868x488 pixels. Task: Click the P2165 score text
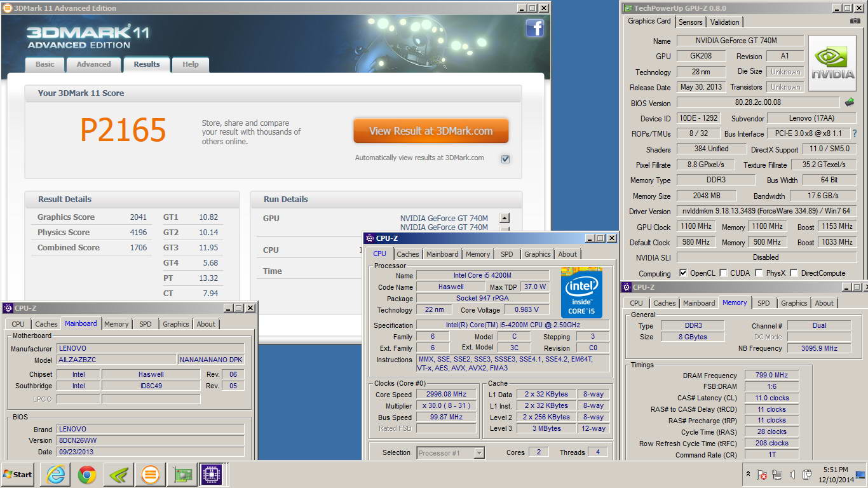coord(123,130)
